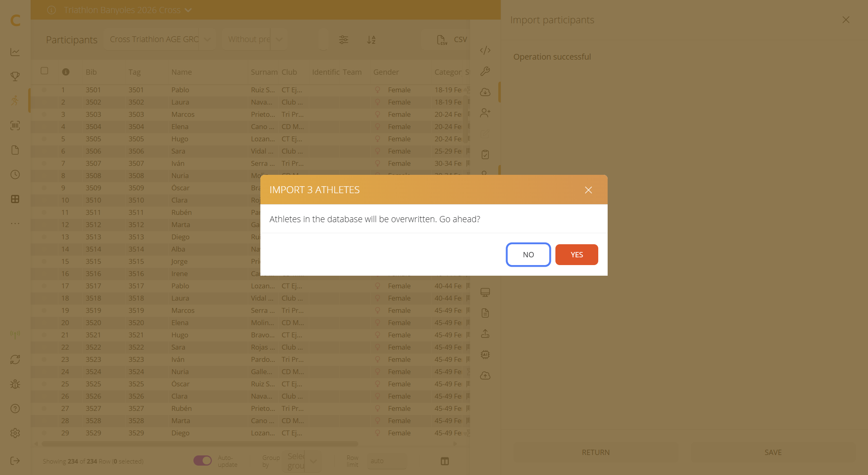The width and height of the screenshot is (868, 475).
Task: Export participants via CSV button
Action: pyautogui.click(x=452, y=40)
